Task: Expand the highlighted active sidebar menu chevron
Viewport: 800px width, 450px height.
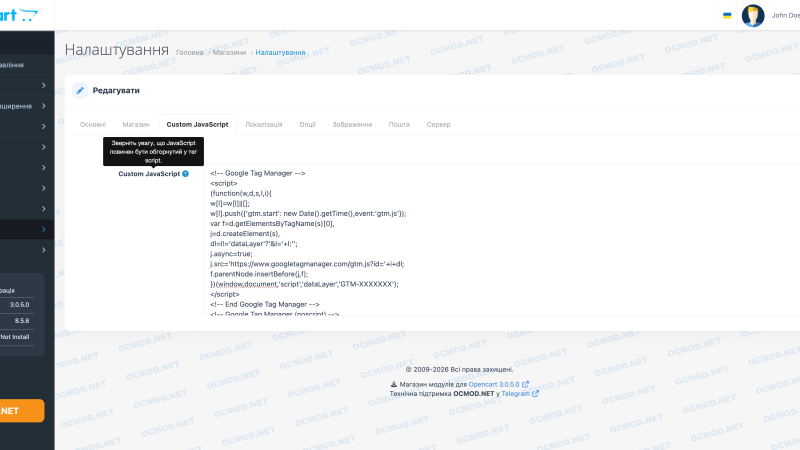Action: [44, 230]
